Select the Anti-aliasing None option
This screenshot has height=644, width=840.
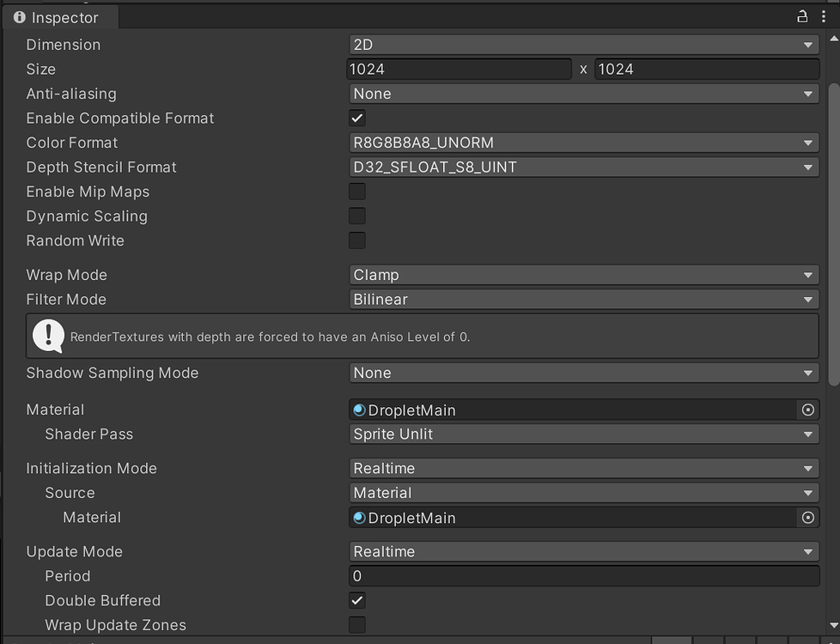[x=584, y=94]
